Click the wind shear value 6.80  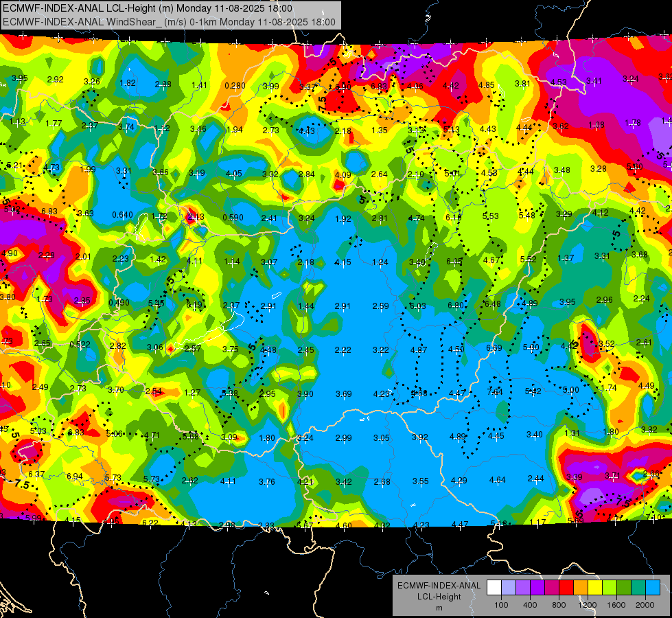coord(456,306)
